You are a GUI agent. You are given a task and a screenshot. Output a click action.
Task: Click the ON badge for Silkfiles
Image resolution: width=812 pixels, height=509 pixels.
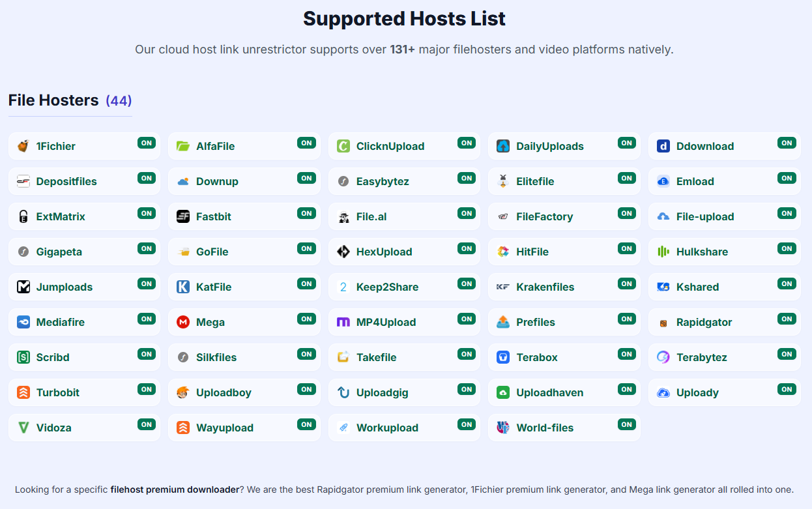306,354
